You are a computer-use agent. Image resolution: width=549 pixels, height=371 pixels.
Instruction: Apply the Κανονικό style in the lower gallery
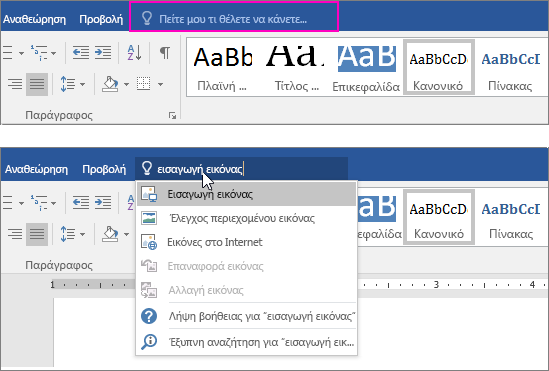coord(439,217)
